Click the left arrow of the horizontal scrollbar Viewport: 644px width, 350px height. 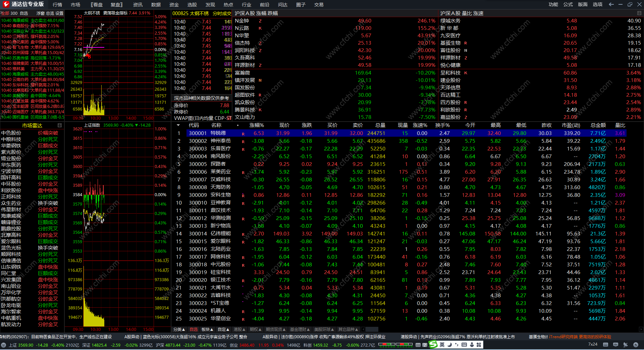(363, 330)
